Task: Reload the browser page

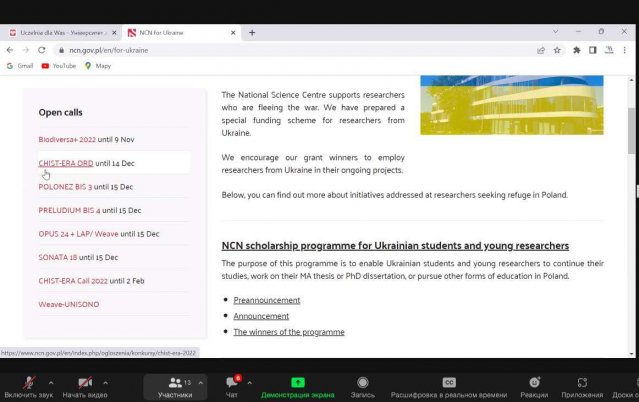Action: pos(42,49)
